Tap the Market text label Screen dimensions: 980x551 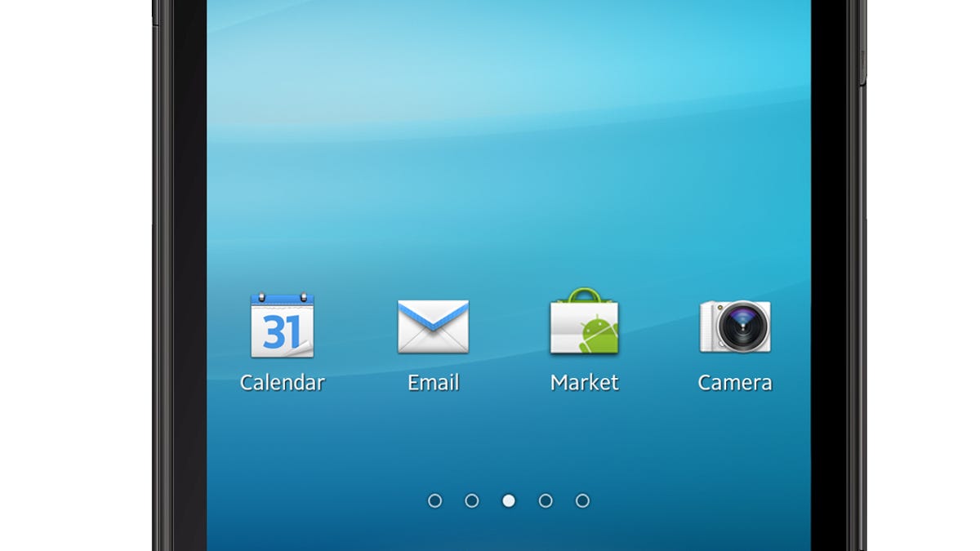(x=584, y=382)
